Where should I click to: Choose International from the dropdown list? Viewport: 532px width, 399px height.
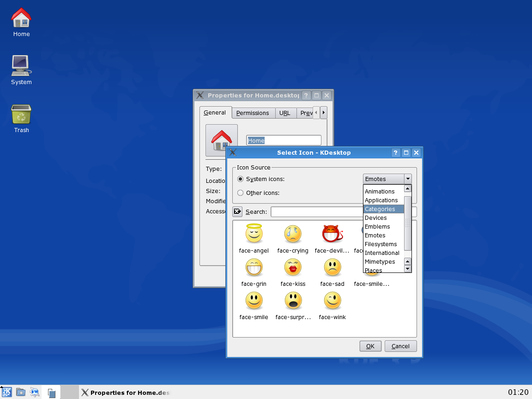click(384, 253)
